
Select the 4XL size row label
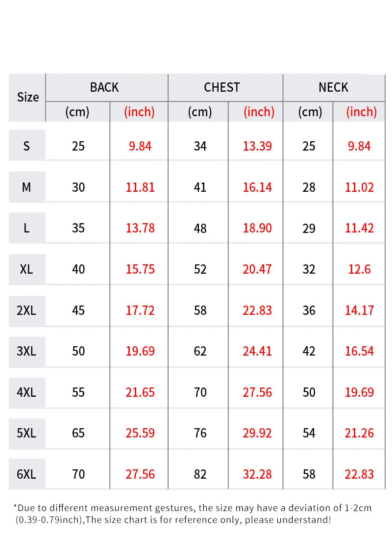pos(26,392)
